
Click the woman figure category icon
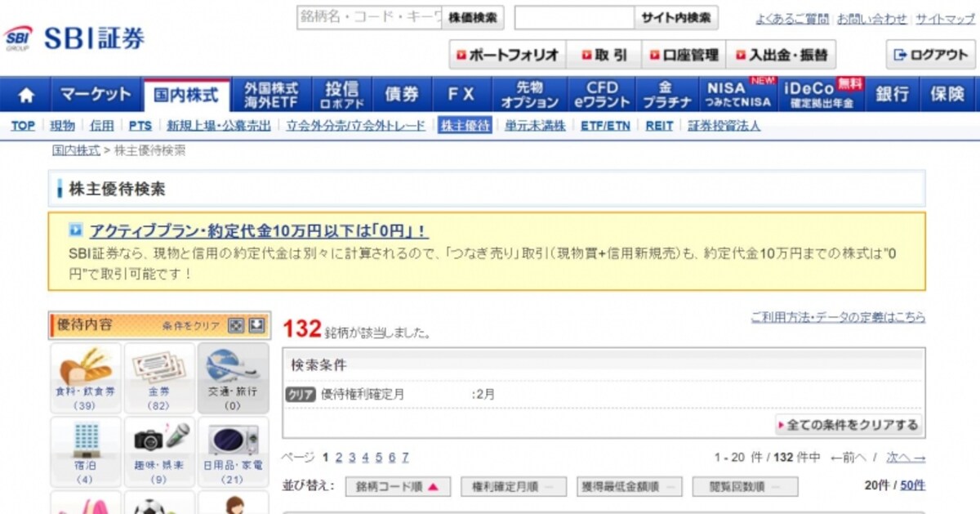(x=233, y=503)
